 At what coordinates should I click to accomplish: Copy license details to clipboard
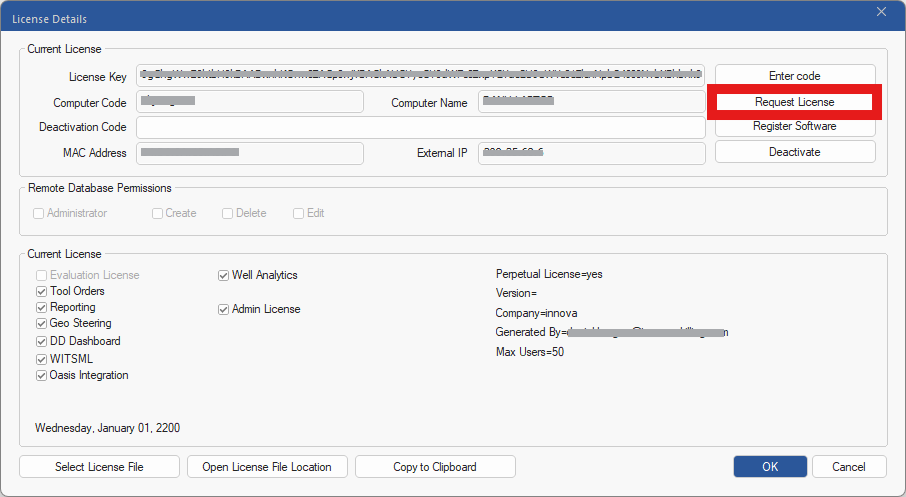pos(435,466)
